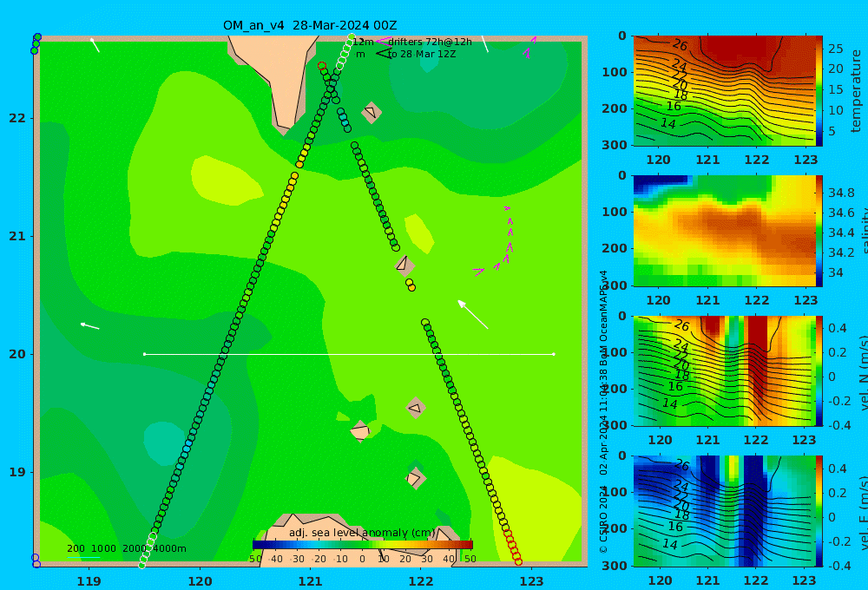Open the vel. E section panel
Viewport: 868px width, 590px height.
coord(724,511)
